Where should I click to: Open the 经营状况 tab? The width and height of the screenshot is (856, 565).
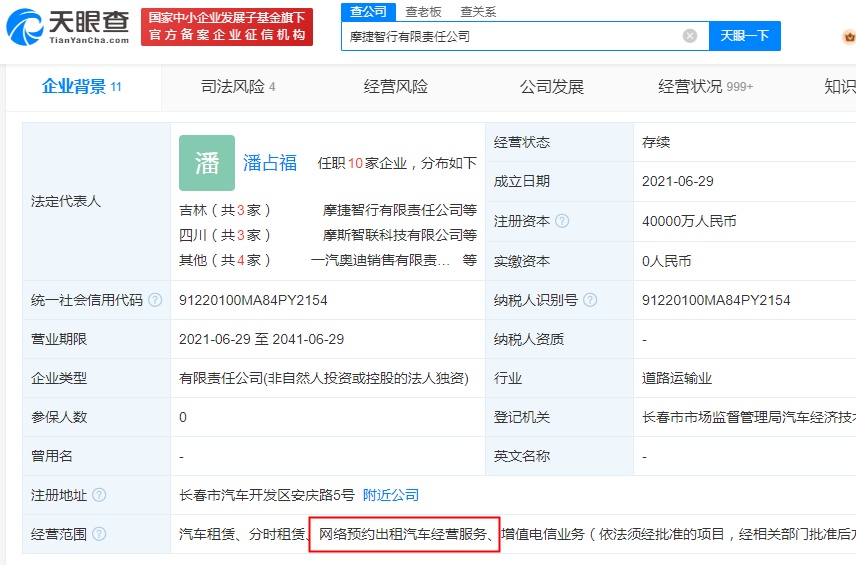coord(705,86)
